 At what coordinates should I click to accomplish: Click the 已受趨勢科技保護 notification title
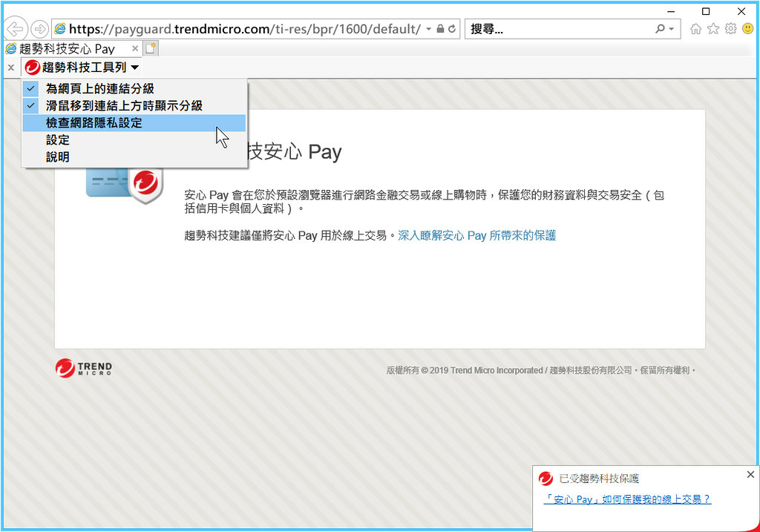tap(599, 479)
